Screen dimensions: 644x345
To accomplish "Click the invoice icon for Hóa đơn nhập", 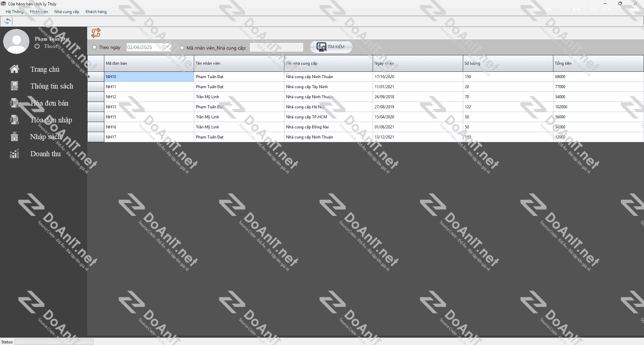I will pos(14,120).
